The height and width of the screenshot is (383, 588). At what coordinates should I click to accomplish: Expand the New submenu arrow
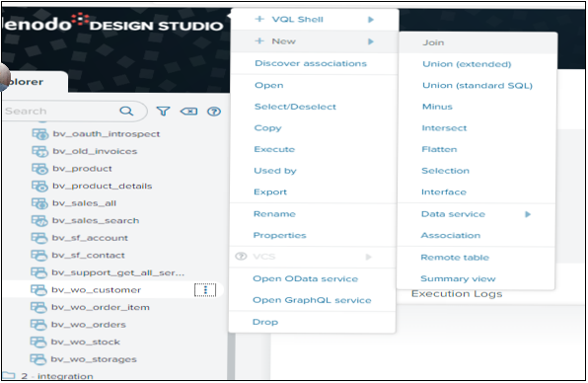(371, 41)
